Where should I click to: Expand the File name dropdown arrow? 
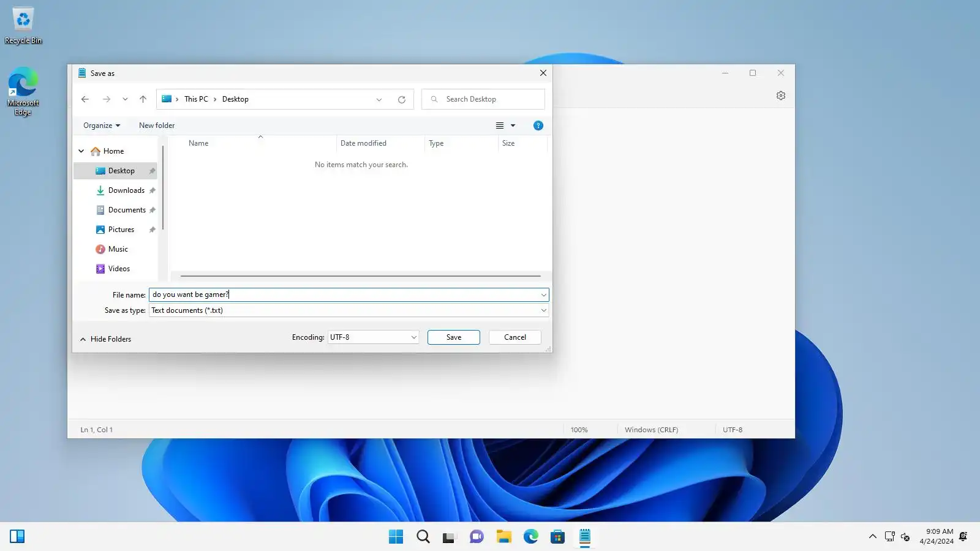[543, 295]
